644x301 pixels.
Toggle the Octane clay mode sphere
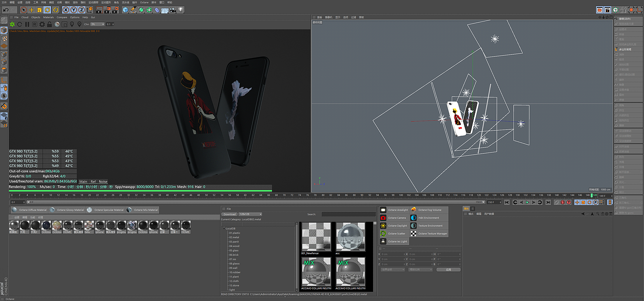57,24
